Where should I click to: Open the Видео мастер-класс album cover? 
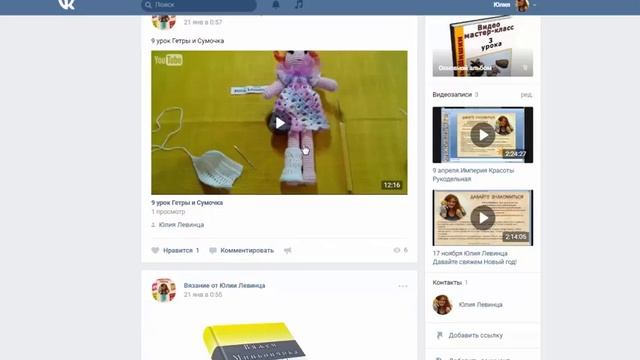click(x=483, y=46)
